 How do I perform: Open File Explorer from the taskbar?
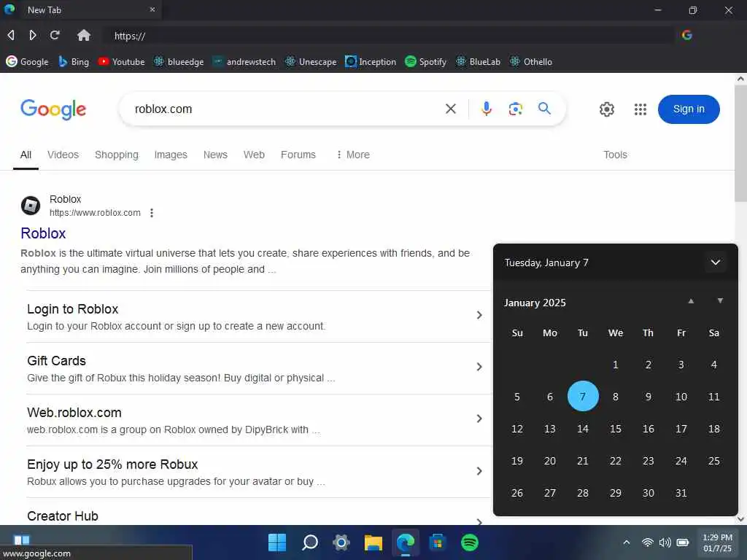pyautogui.click(x=373, y=542)
